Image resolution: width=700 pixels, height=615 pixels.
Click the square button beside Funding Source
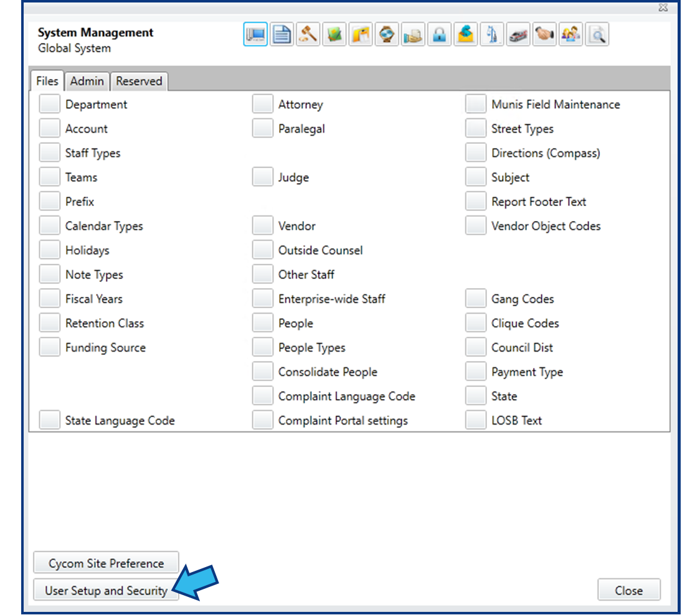tap(50, 347)
